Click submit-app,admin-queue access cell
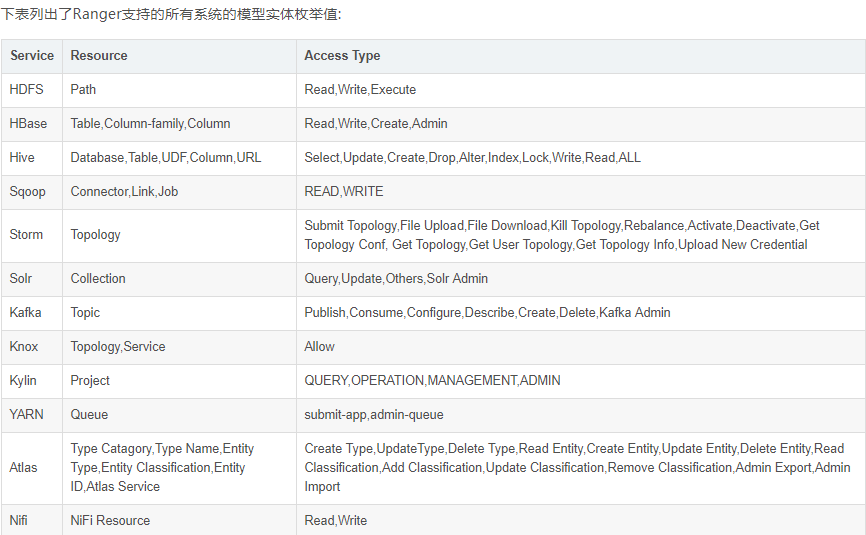This screenshot has height=535, width=866. coord(580,415)
